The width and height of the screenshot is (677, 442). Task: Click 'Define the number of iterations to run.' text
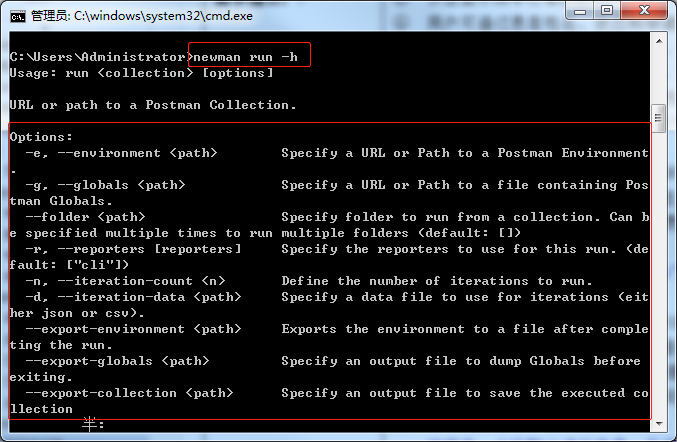(437, 281)
